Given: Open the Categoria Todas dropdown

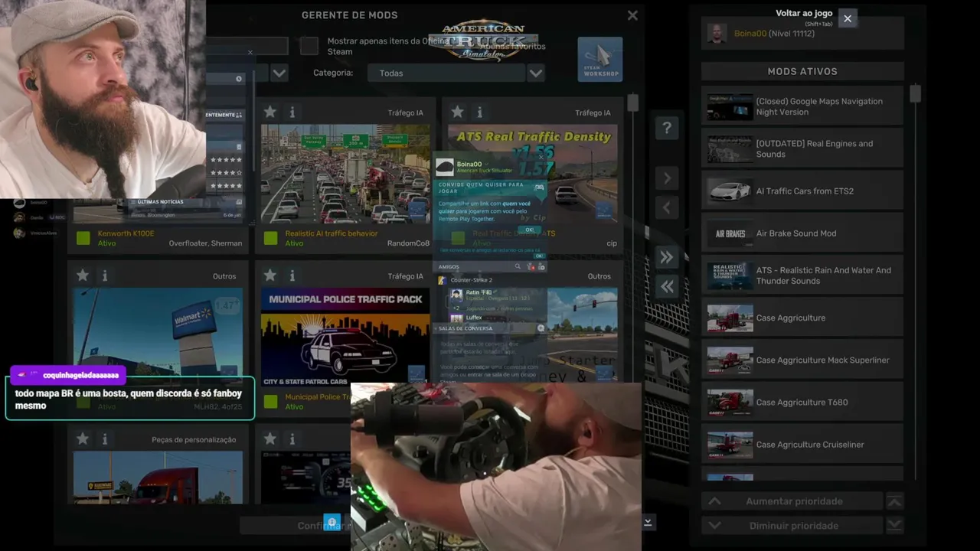Looking at the screenshot, I should coord(446,73).
